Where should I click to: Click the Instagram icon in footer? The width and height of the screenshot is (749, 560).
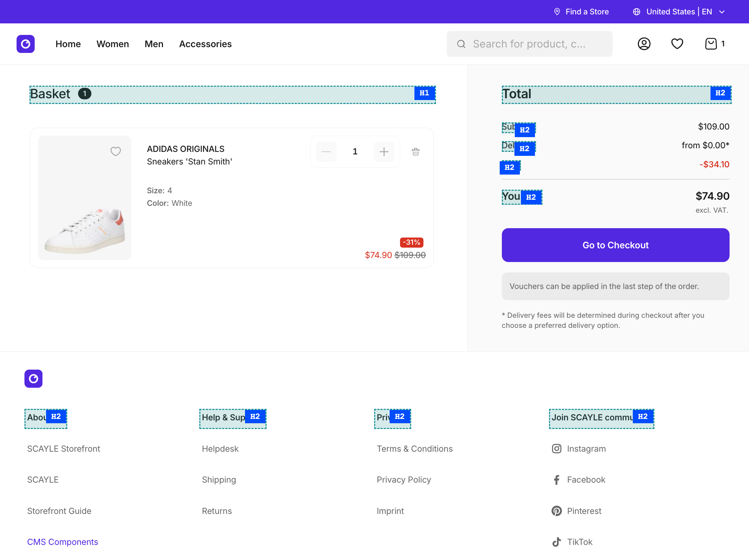tap(557, 448)
